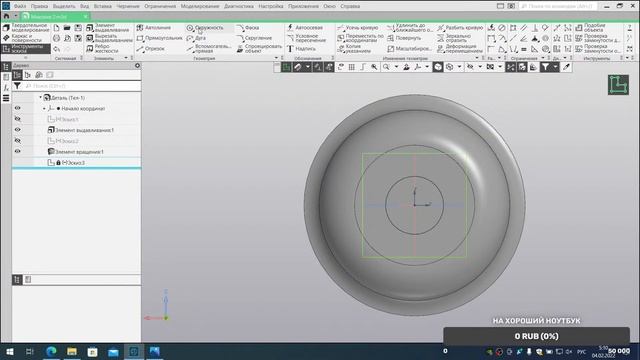Select Инструменты эскиза toolset

tap(25, 49)
